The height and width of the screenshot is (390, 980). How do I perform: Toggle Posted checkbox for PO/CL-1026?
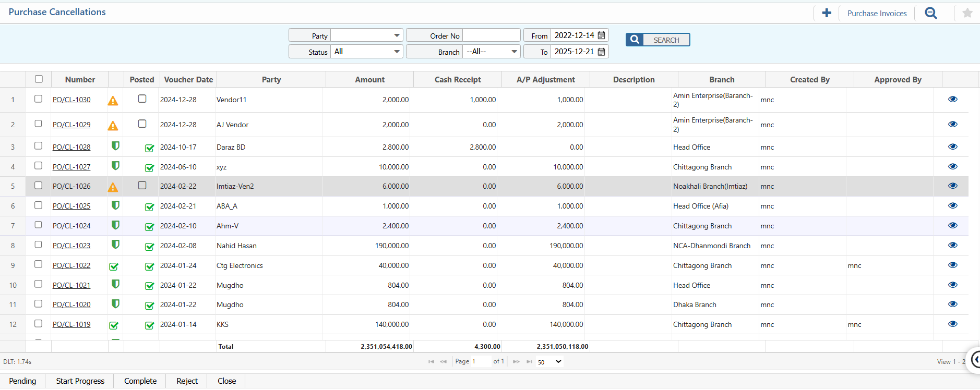click(142, 185)
